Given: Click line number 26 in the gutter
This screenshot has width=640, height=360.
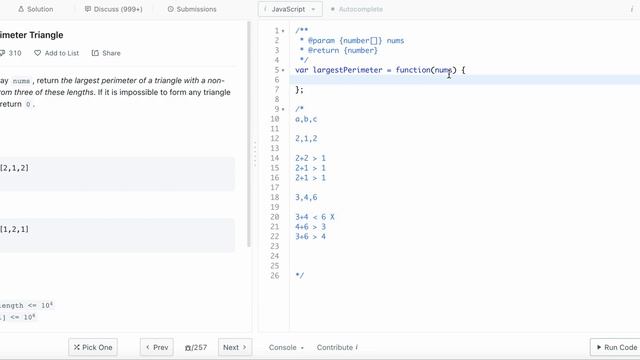Looking at the screenshot, I should 275,276.
